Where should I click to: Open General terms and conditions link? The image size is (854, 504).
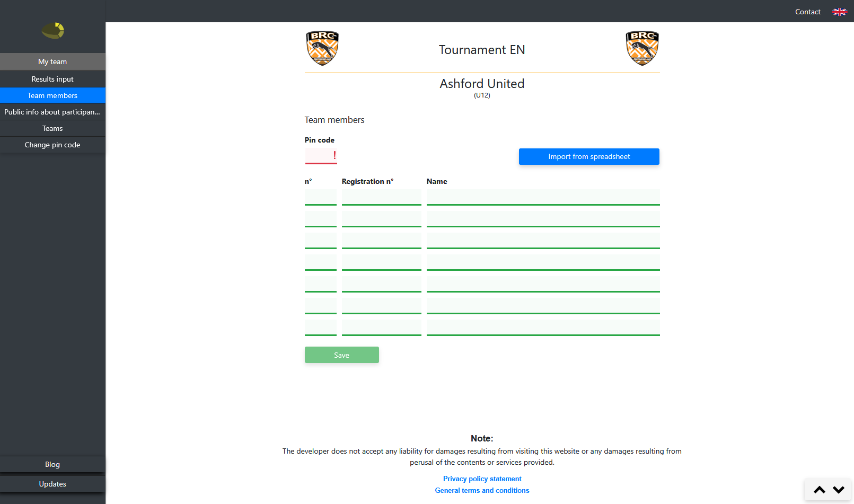tap(482, 490)
